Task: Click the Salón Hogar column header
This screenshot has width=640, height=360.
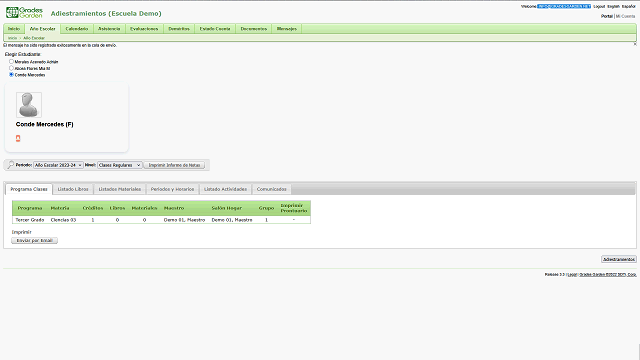Action: [227, 208]
